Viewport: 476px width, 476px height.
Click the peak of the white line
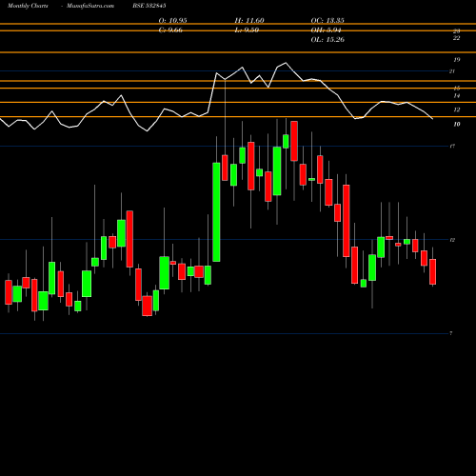pyautogui.click(x=286, y=63)
